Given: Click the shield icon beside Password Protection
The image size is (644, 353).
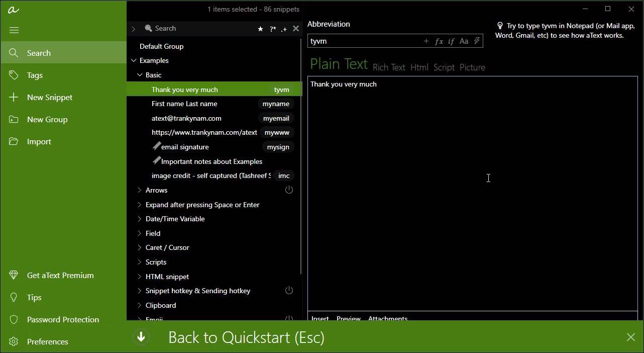Looking at the screenshot, I should point(14,319).
